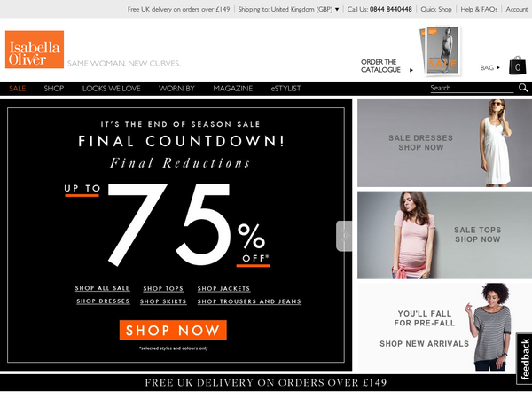Click the Shop All Sale link
Viewport: 532px width, 399px height.
(x=102, y=288)
